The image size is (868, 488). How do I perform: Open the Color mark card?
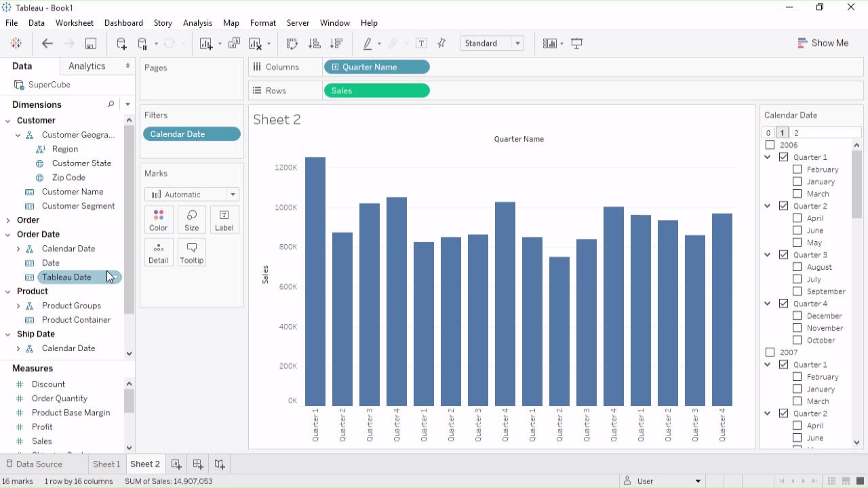pos(159,220)
